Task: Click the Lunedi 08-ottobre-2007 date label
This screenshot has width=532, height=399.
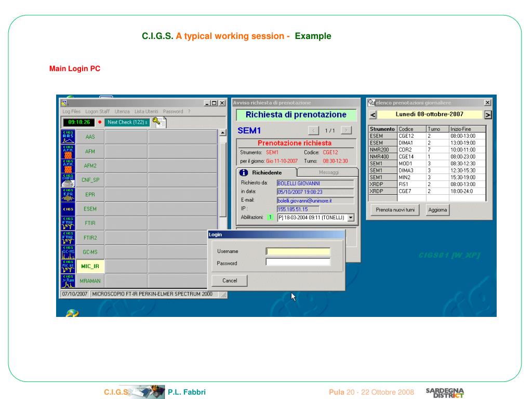Action: (x=430, y=114)
